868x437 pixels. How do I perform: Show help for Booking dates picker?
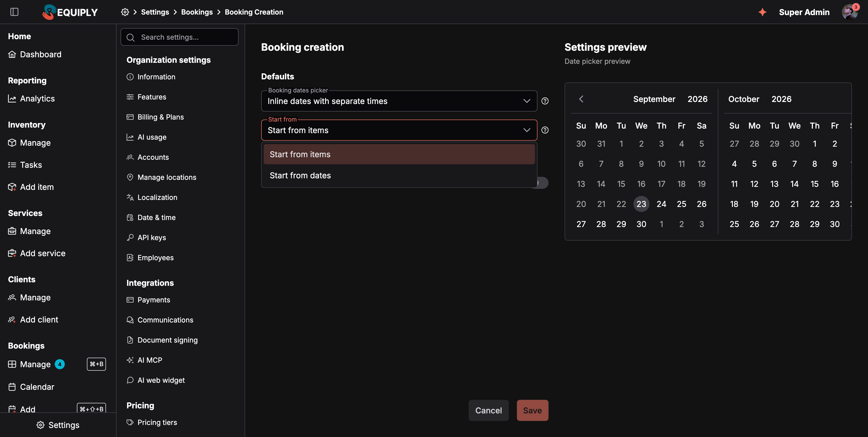[545, 101]
